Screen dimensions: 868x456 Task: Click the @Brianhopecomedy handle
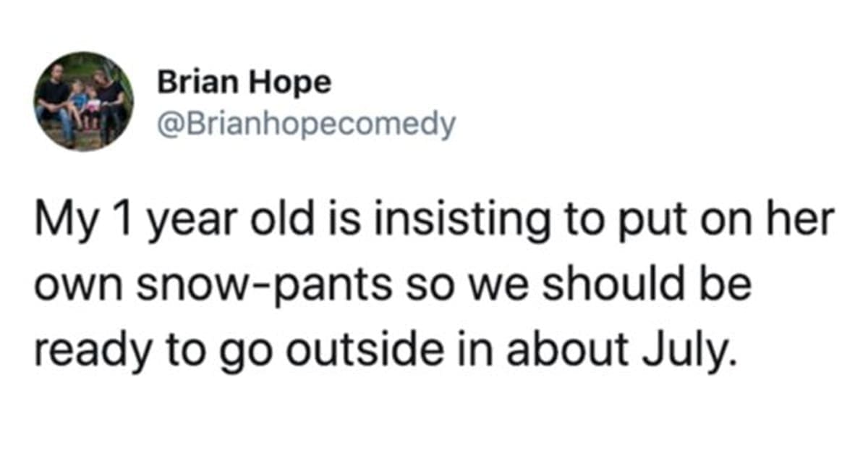coord(307,125)
